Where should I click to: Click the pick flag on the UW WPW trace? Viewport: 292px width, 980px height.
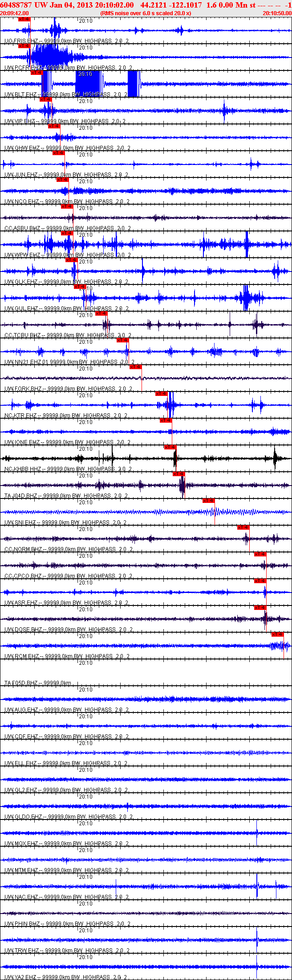click(x=67, y=233)
